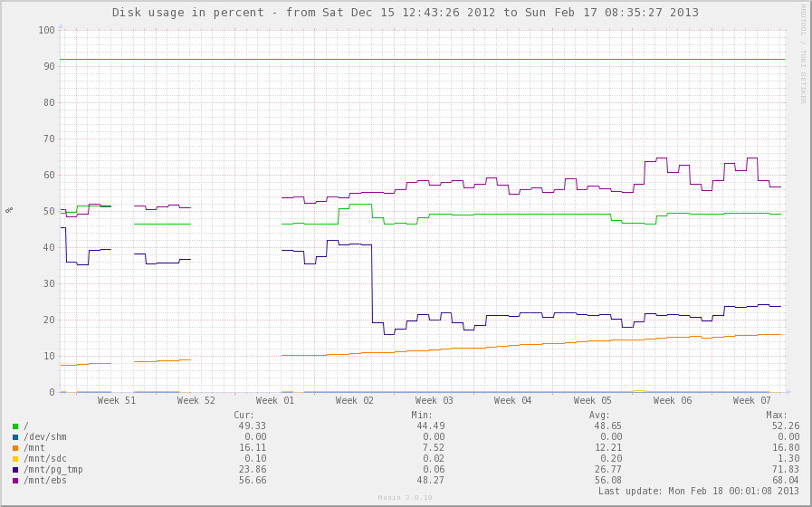This screenshot has height=507, width=812.
Task: Click the Week 51 axis label
Action: coord(117,400)
